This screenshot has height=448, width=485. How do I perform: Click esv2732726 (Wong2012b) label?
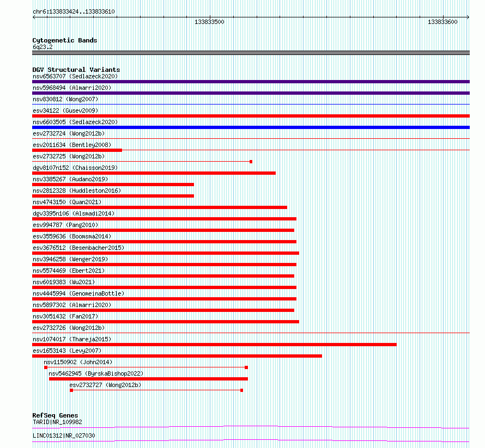69,328
